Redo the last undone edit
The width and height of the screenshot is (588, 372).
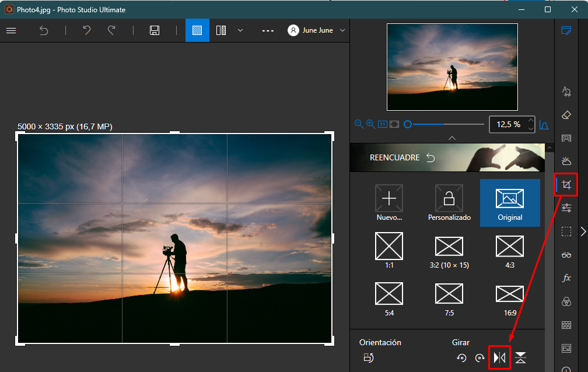[x=111, y=30]
